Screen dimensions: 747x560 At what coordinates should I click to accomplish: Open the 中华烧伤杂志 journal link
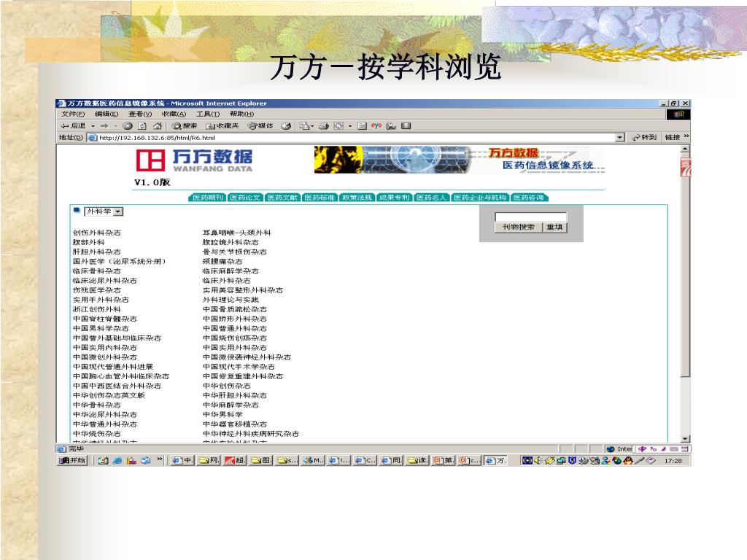pyautogui.click(x=97, y=434)
